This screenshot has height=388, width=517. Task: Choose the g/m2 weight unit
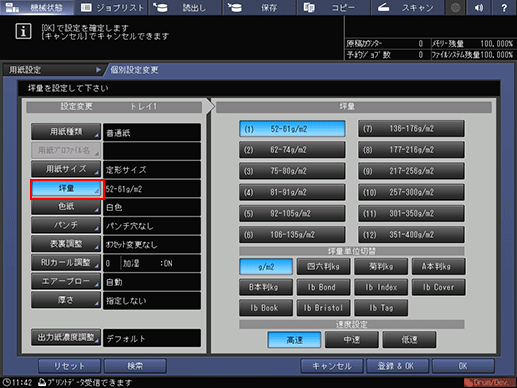pyautogui.click(x=266, y=267)
